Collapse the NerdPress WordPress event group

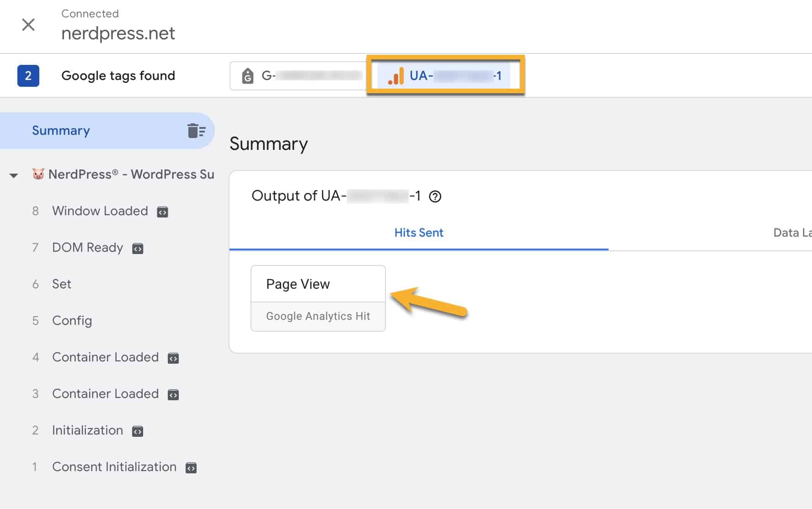pos(14,175)
